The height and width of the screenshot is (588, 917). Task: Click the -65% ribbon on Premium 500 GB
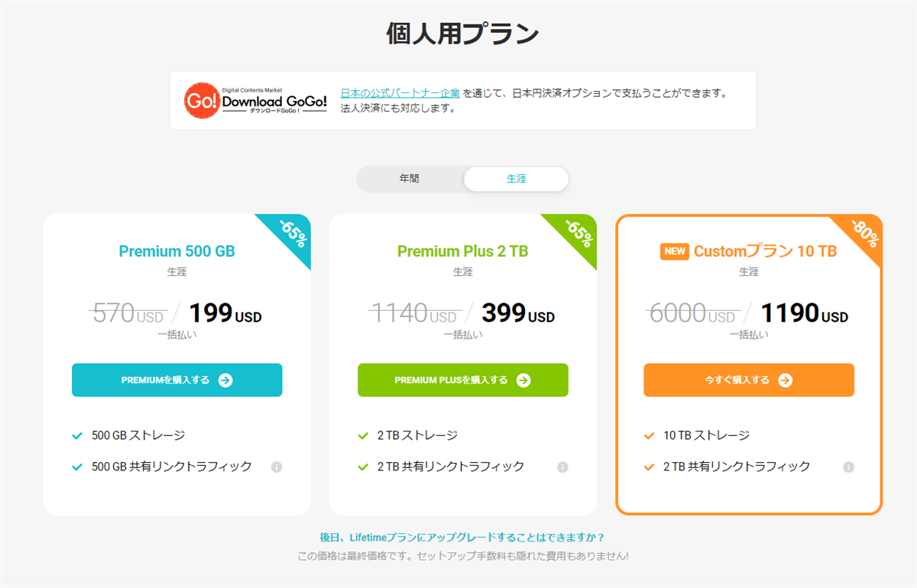pyautogui.click(x=293, y=234)
